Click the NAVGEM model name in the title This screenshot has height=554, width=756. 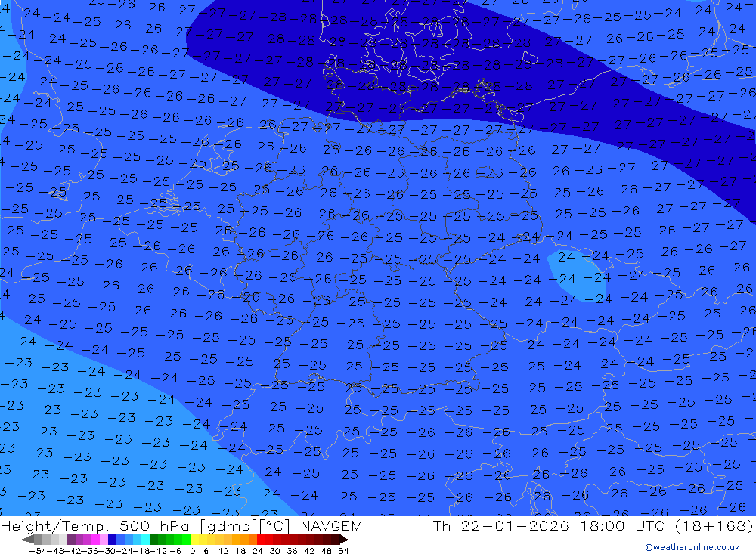point(331,525)
